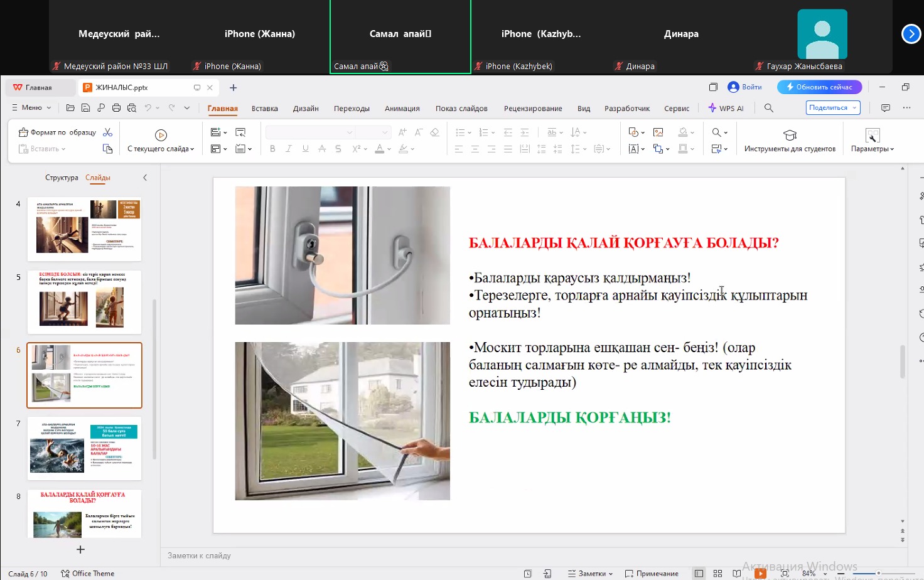The height and width of the screenshot is (580, 924).
Task: Click the Insert picture icon in ribbon
Action: click(658, 132)
